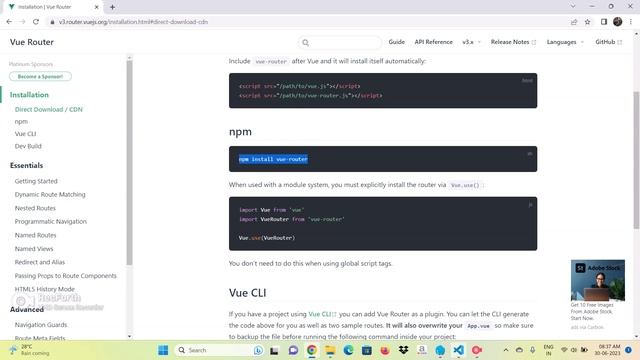Open Microsoft Edge from the taskbar

point(348,350)
